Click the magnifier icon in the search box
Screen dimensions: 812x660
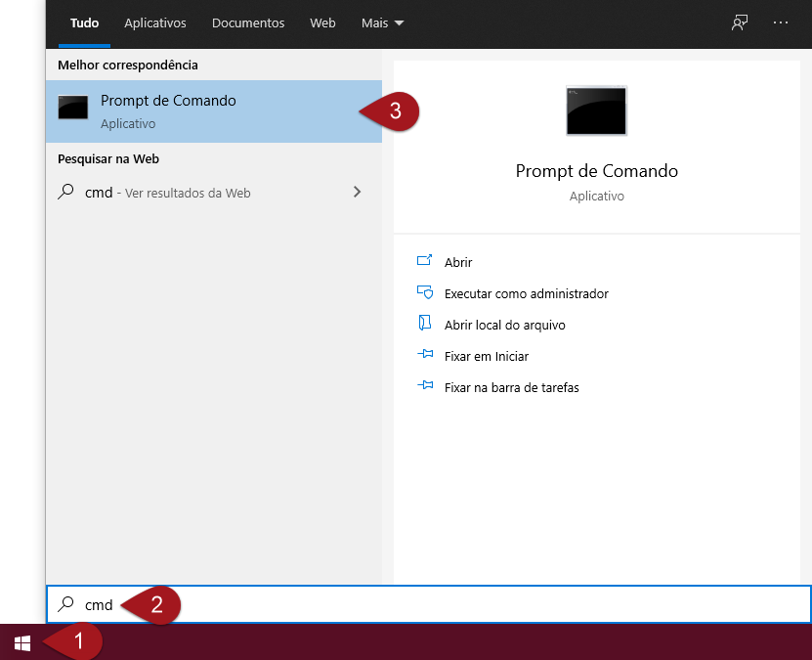coord(66,604)
